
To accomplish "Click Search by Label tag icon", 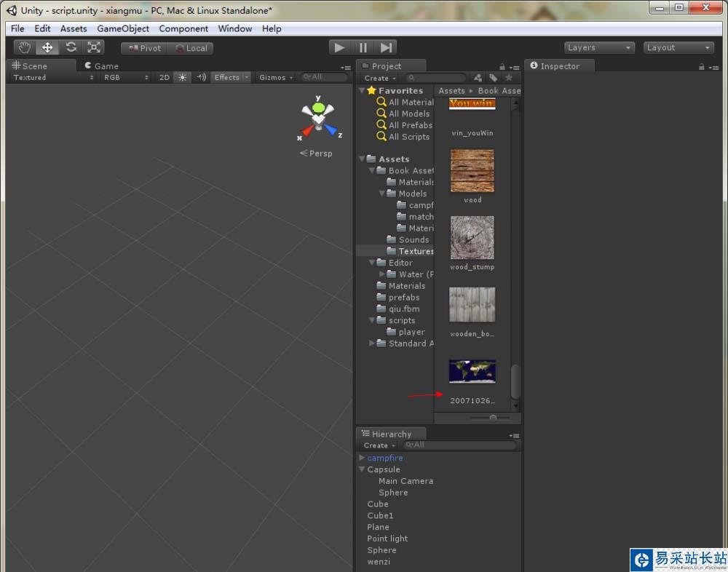I will (x=493, y=78).
